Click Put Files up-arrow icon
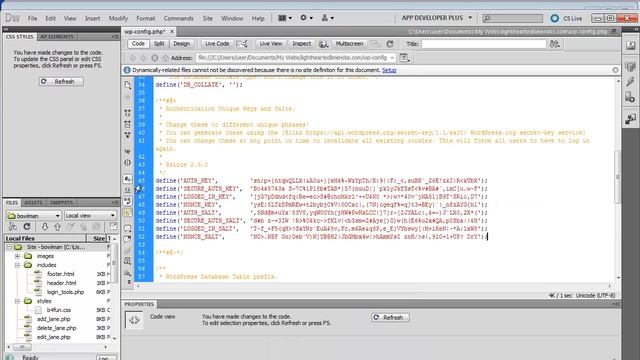This screenshot has height=360, width=640. pos(57,227)
